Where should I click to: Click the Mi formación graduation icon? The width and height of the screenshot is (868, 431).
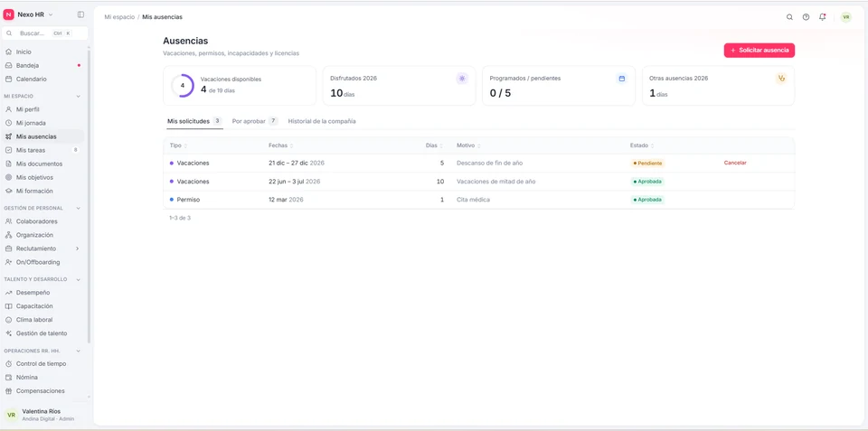(8, 191)
